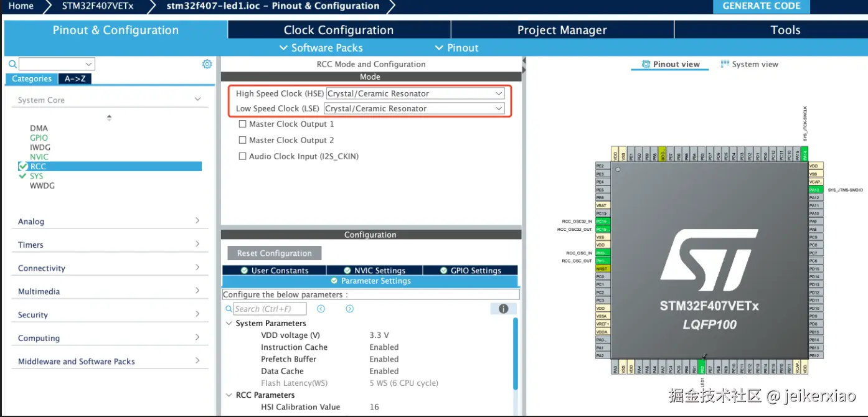The image size is (868, 417).
Task: Enable Master Clock Output 1 checkbox
Action: click(x=243, y=124)
